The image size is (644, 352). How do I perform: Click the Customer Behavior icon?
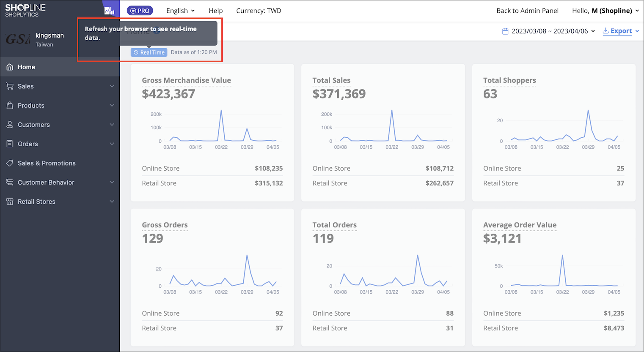(10, 182)
